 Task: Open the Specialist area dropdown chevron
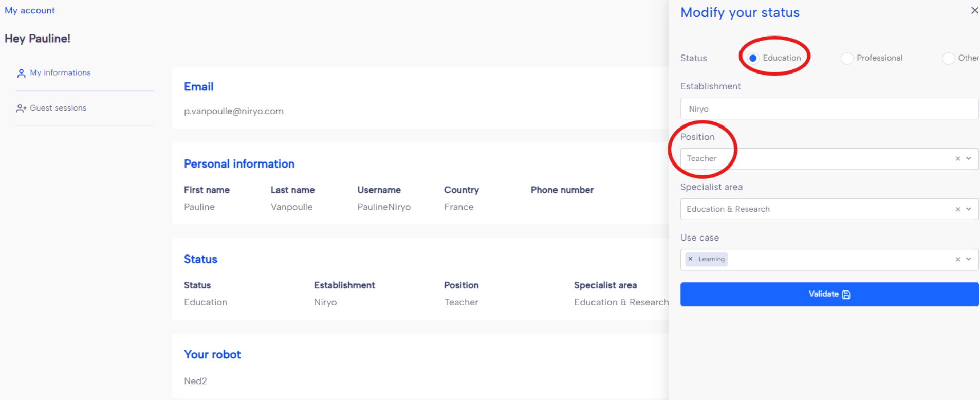(969, 209)
